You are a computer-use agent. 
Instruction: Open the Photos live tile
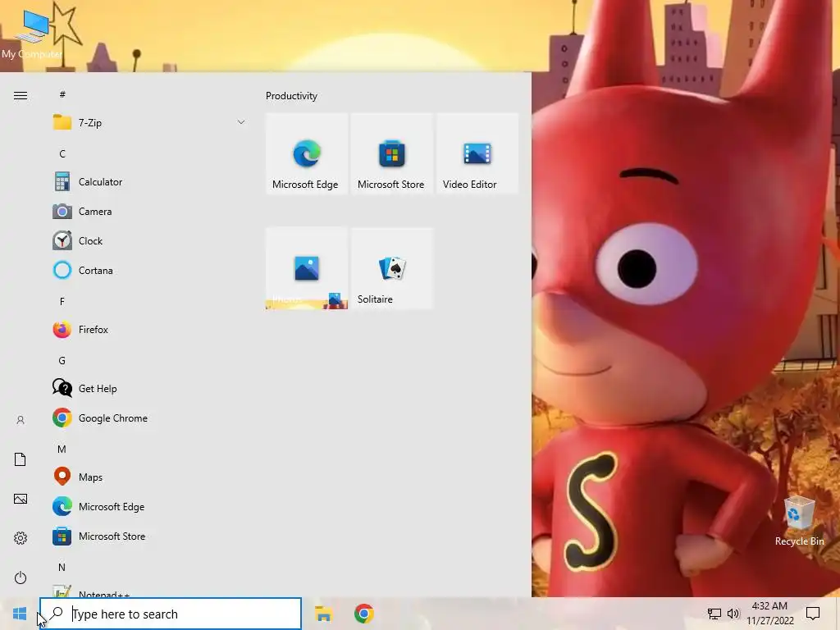tap(307, 268)
